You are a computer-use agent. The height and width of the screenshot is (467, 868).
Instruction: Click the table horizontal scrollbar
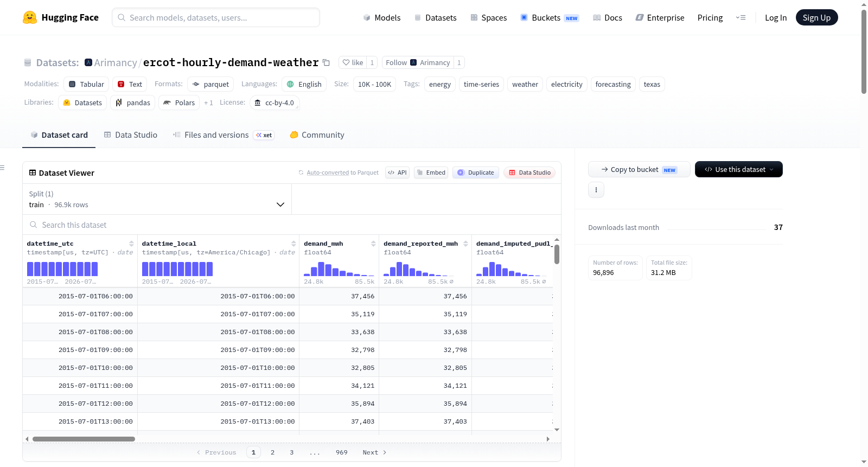click(84, 439)
